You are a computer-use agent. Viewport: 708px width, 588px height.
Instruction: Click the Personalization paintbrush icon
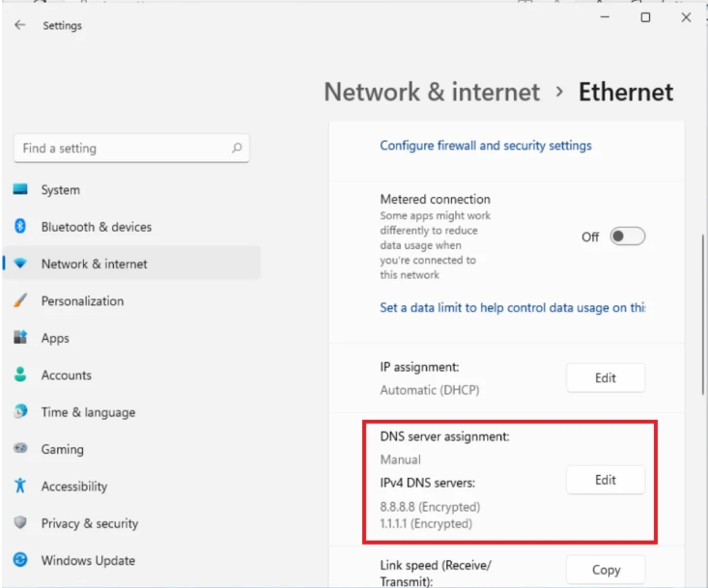click(x=20, y=301)
